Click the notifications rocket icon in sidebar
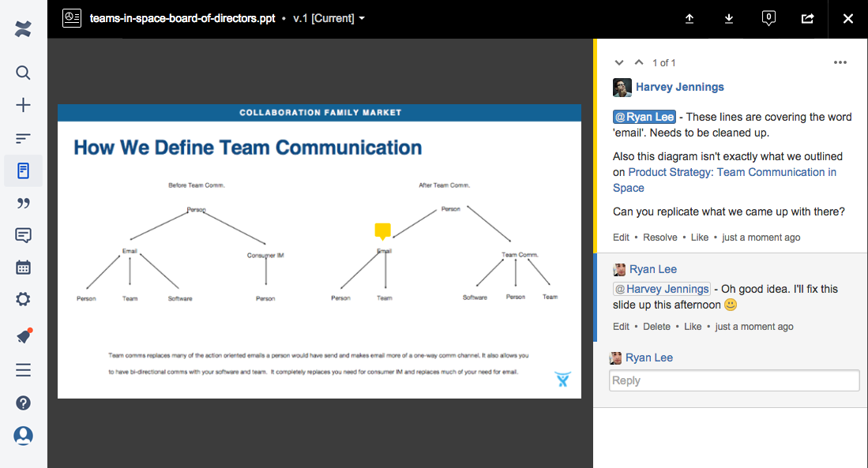This screenshot has height=468, width=868. tap(23, 336)
